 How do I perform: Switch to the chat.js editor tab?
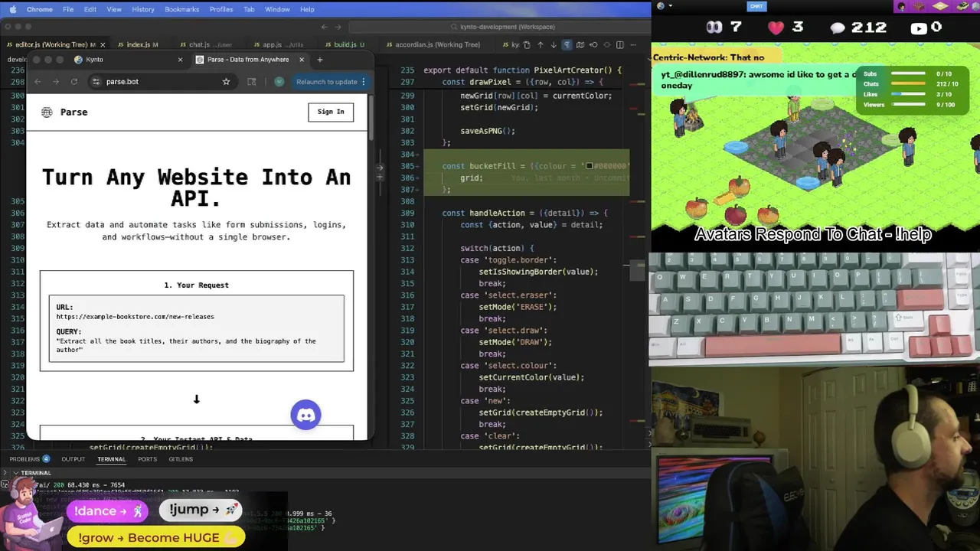pos(204,44)
